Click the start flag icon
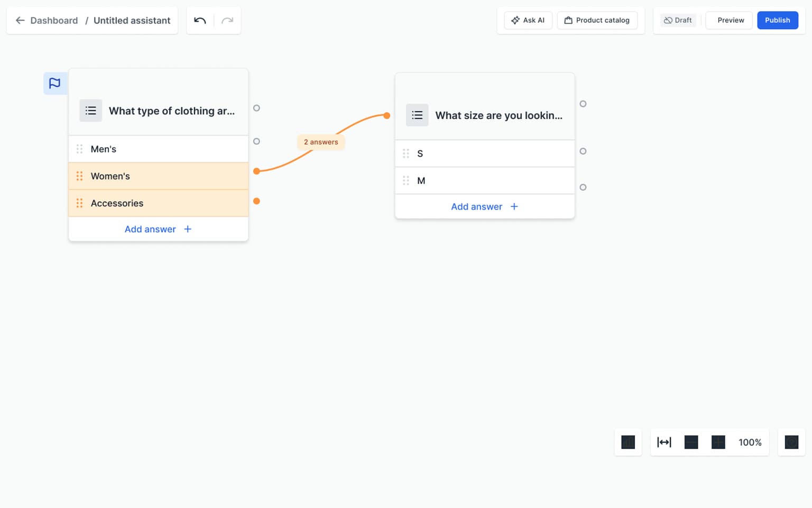Image resolution: width=812 pixels, height=508 pixels. [55, 83]
